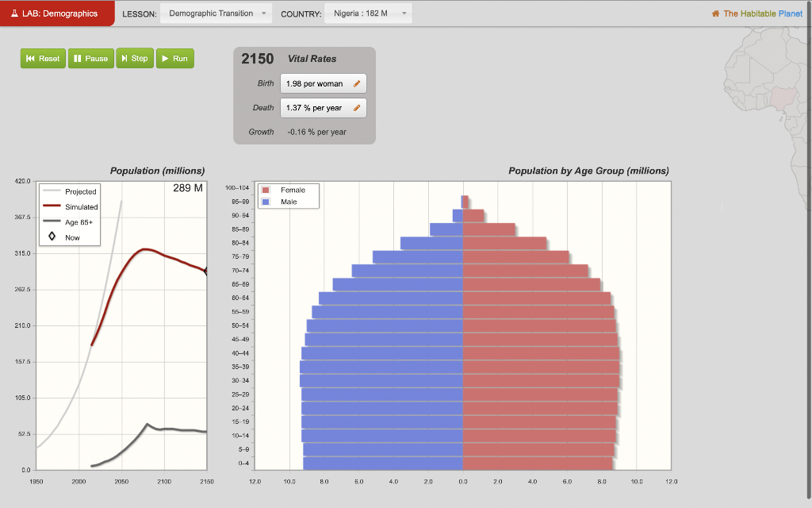Open the COUNTRY dropdown showing Nigeria
Image resolution: width=812 pixels, height=508 pixels.
368,13
